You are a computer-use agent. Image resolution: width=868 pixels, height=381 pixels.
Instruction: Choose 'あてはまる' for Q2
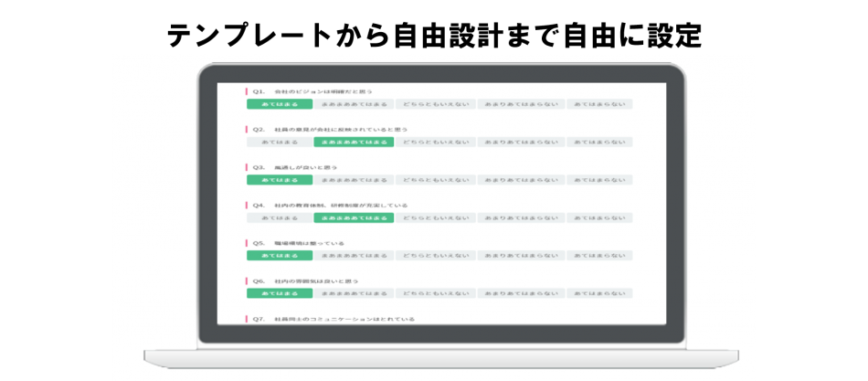click(279, 143)
